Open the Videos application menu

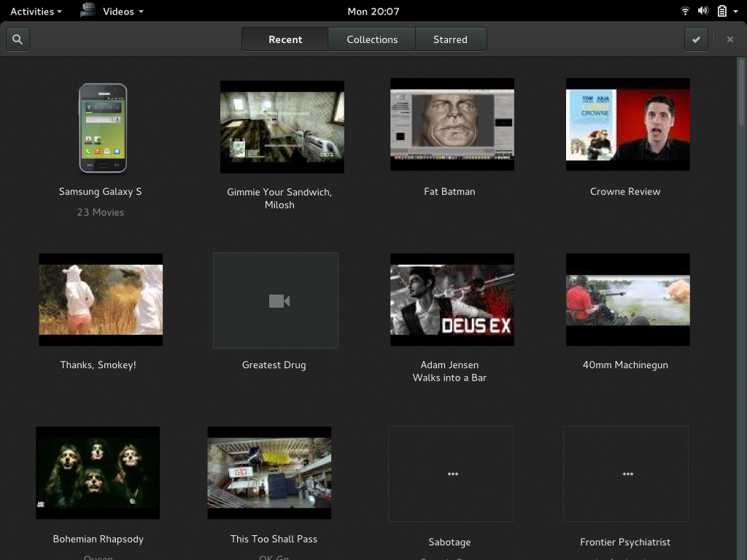pyautogui.click(x=123, y=12)
